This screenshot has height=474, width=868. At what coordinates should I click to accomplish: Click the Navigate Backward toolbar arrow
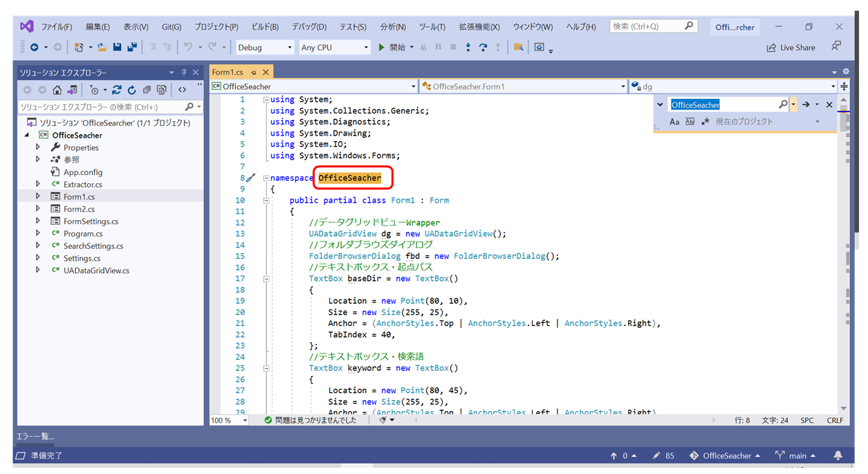(x=34, y=48)
